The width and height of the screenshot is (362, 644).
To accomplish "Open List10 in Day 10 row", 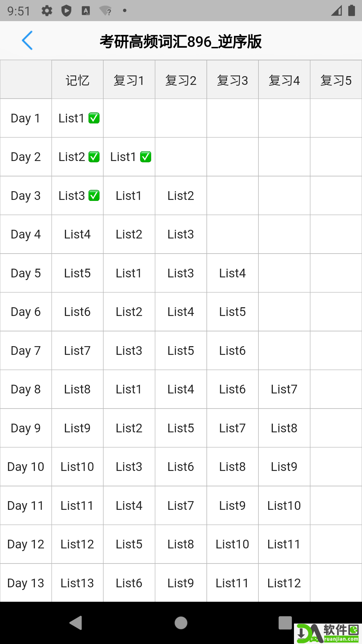I will coord(77,467).
